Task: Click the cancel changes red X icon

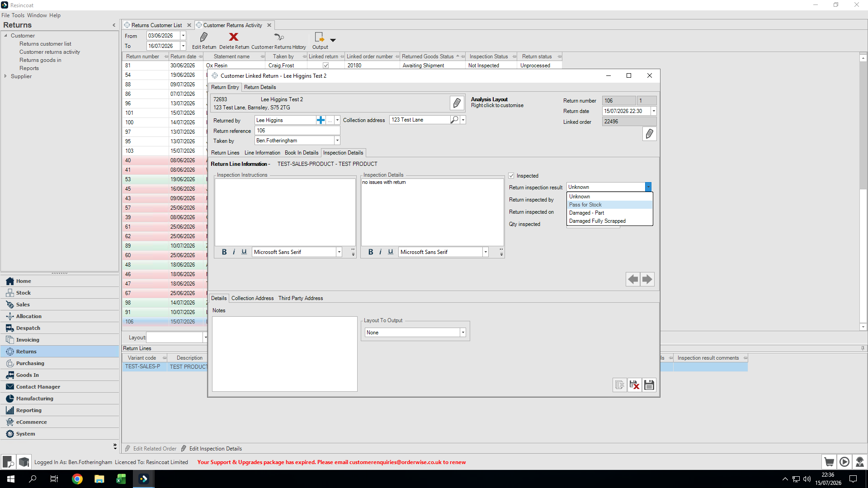Action: [635, 385]
